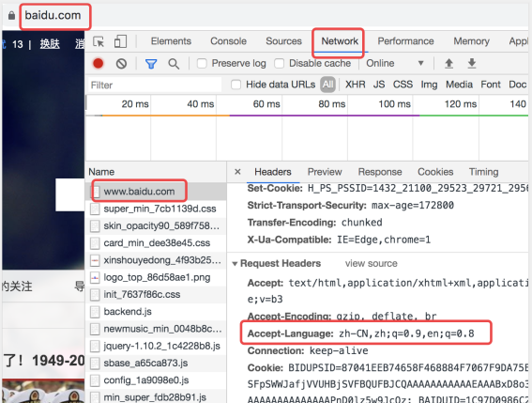Toggle the blue filter funnel icon

coord(151,64)
